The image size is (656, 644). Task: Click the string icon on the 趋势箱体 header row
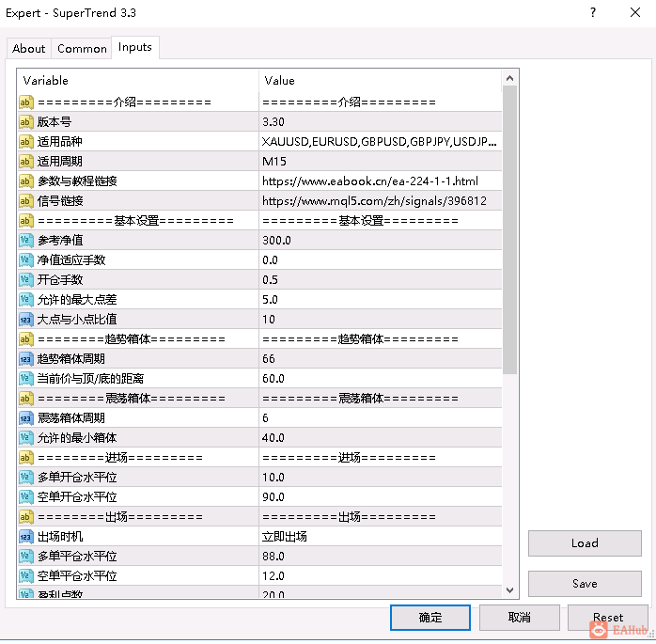coord(25,339)
